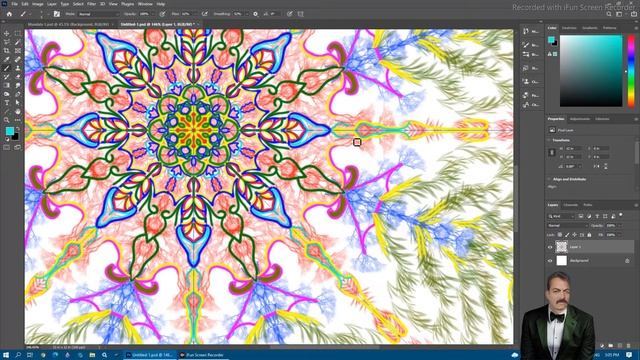Select the Lasso tool
The width and height of the screenshot is (640, 360).
click(7, 42)
